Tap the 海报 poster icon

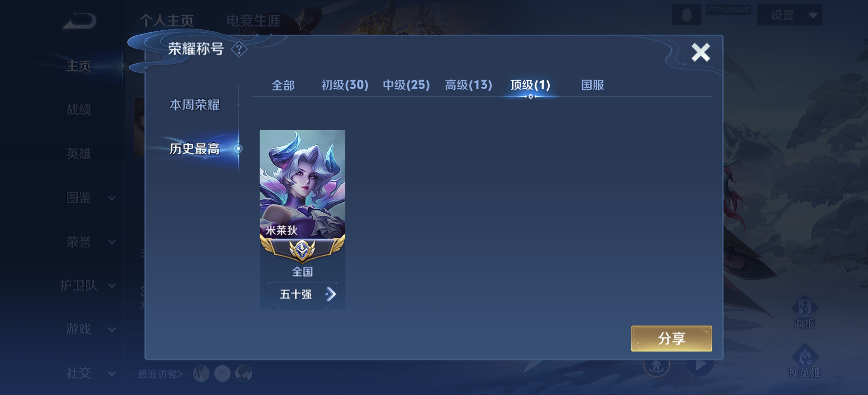pos(804,312)
